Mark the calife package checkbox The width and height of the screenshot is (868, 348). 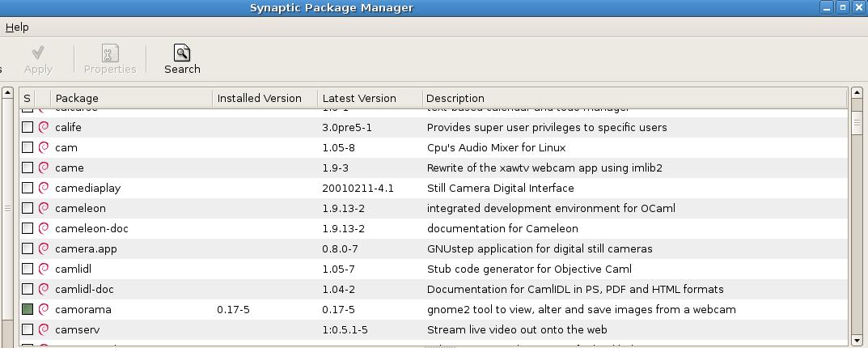pos(28,127)
